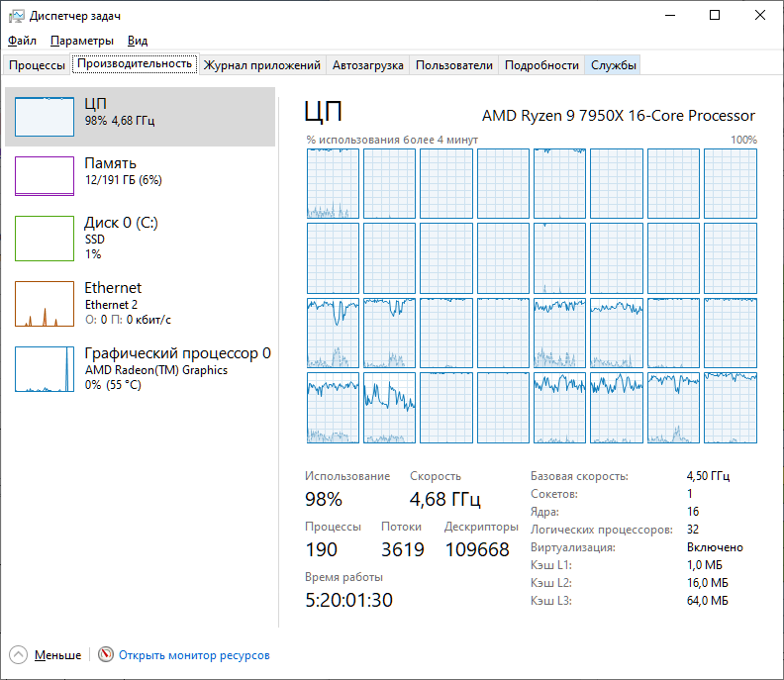Click the Меньше button label

(57, 655)
